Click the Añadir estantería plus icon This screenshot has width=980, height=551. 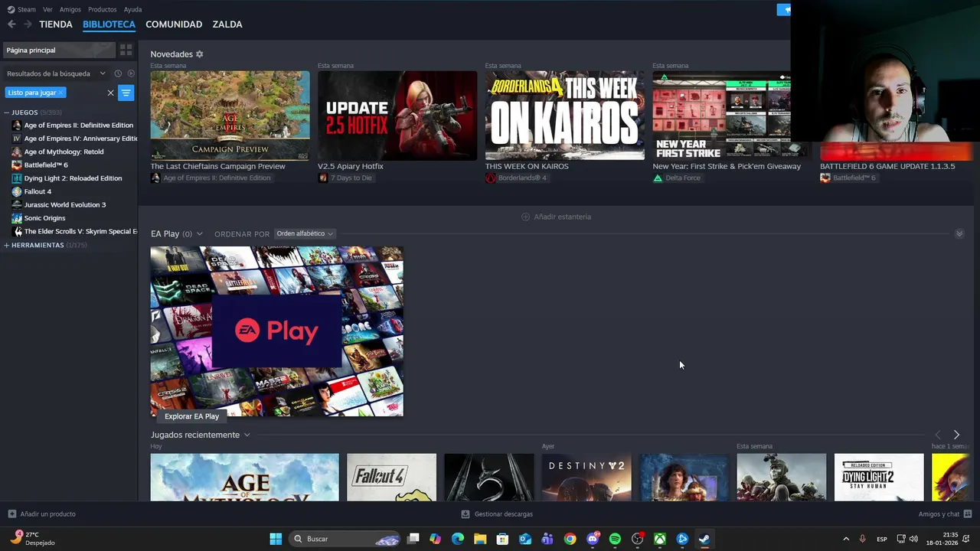(x=525, y=217)
